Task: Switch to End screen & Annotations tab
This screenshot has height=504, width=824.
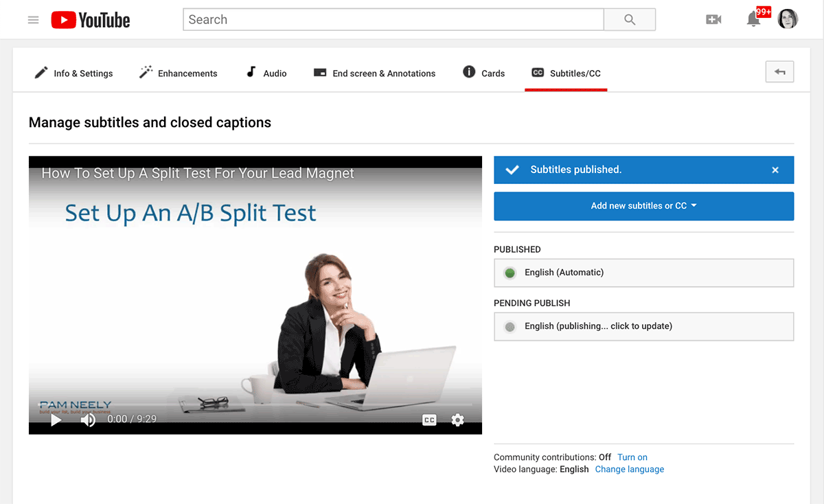Action: pos(374,73)
